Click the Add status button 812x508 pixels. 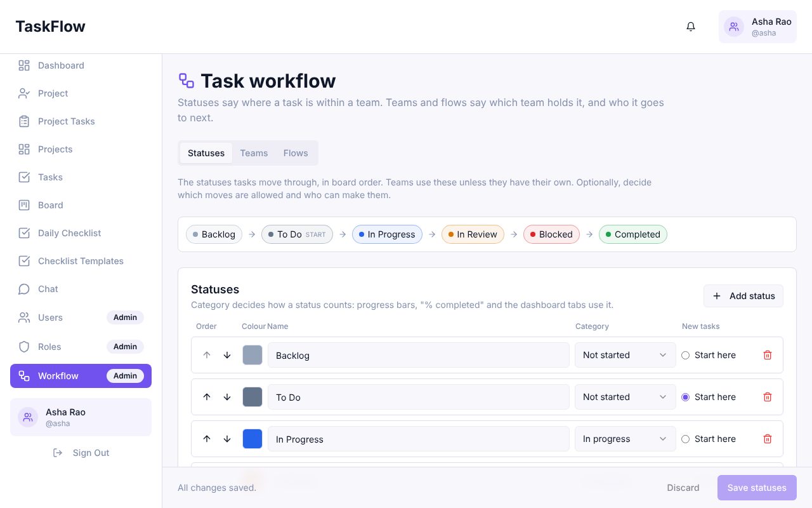pyautogui.click(x=743, y=296)
